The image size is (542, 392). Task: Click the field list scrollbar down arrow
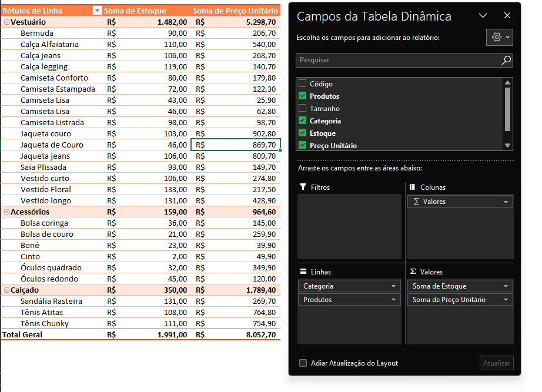click(x=507, y=146)
